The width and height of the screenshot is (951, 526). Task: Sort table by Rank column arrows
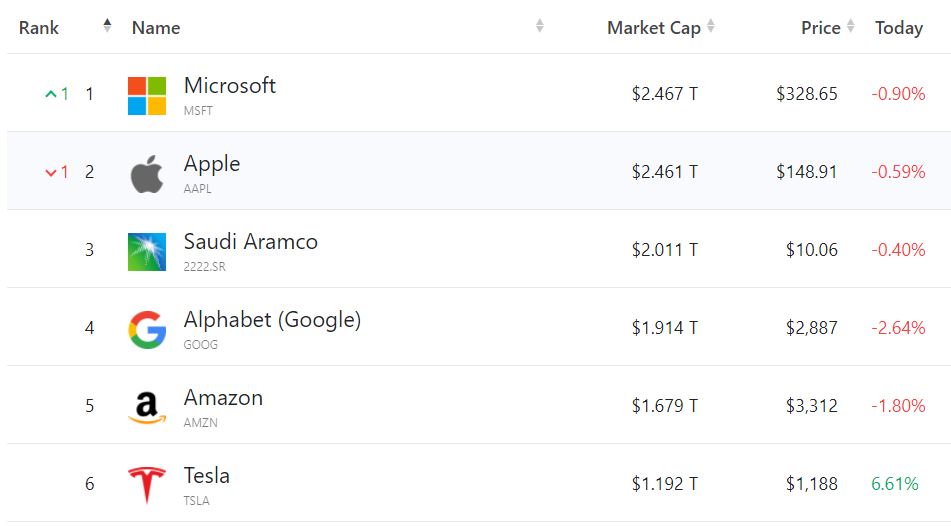[107, 27]
